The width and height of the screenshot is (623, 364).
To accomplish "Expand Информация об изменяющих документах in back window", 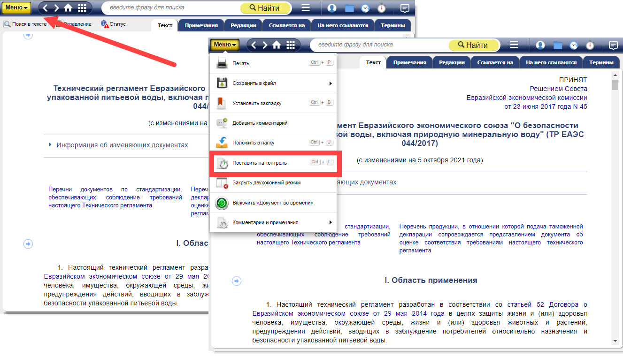I will click(118, 145).
